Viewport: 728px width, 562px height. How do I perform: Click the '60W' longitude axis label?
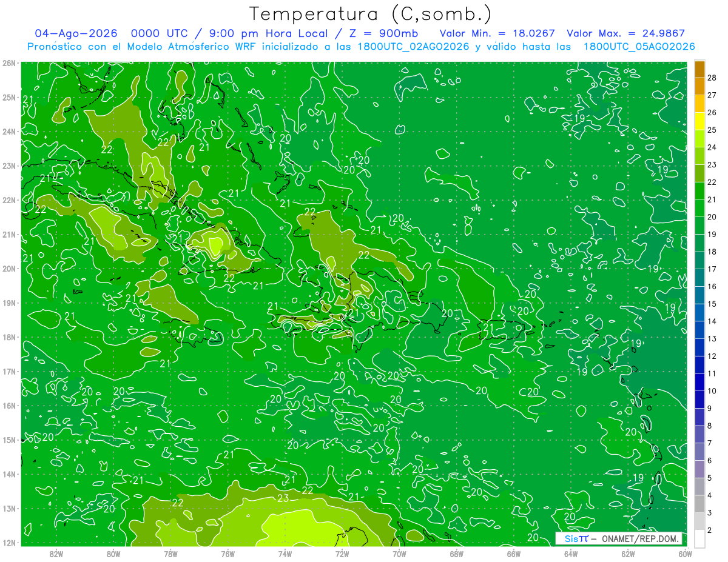[x=685, y=554]
